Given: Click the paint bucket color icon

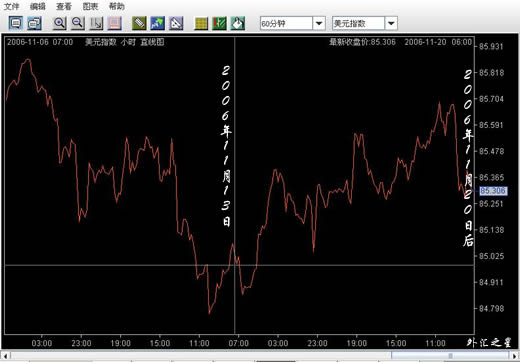Looking at the screenshot, I should coord(238,23).
